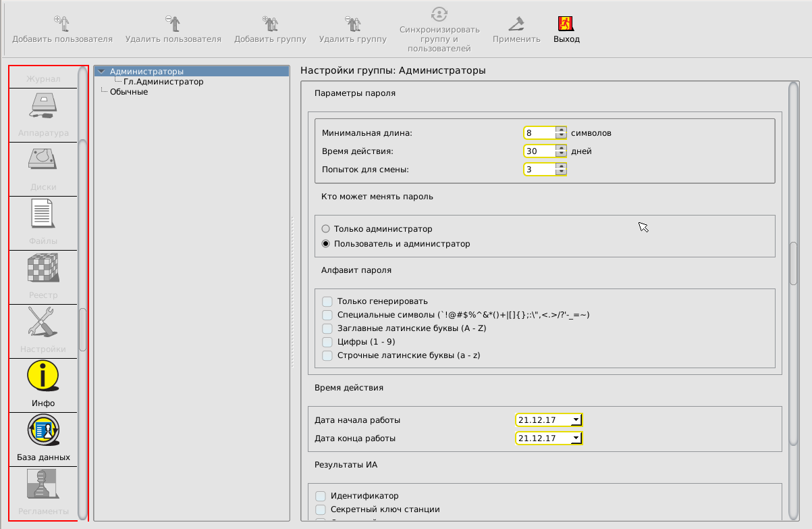Click the Delete user toolbar icon

173,24
